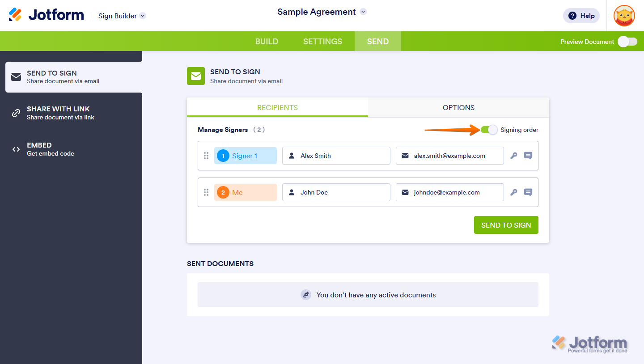This screenshot has width=644, height=364.
Task: Switch to the OPTIONS tab
Action: (x=458, y=107)
